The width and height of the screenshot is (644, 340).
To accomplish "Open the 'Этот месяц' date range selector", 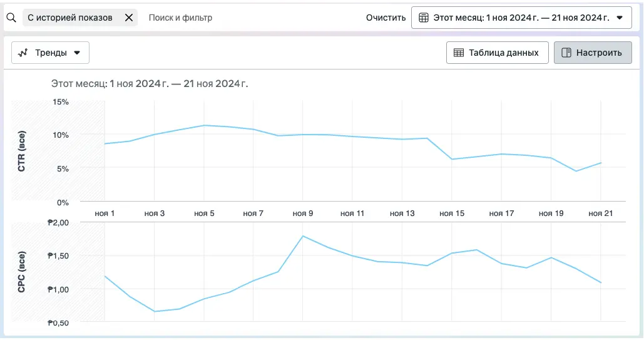I will pyautogui.click(x=521, y=18).
